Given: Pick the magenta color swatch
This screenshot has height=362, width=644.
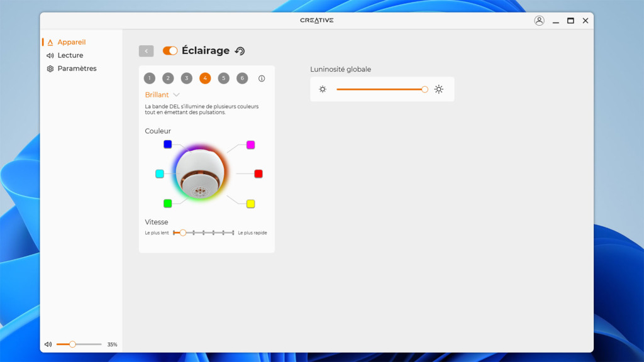Looking at the screenshot, I should coord(250,145).
